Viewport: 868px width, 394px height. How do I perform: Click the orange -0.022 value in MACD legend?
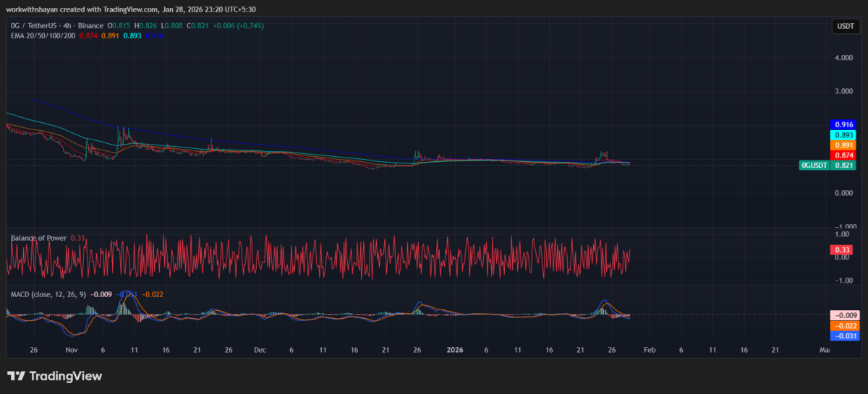[x=153, y=294]
